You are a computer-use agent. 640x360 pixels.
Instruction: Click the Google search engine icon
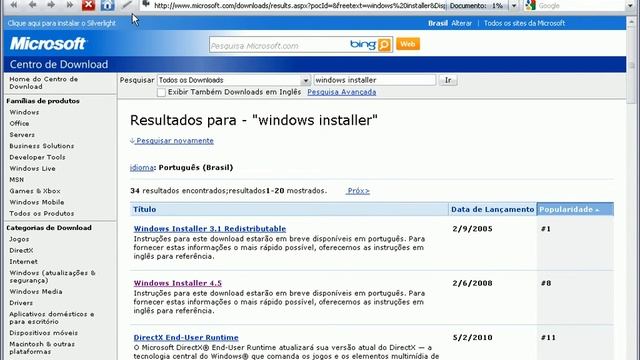pos(530,5)
